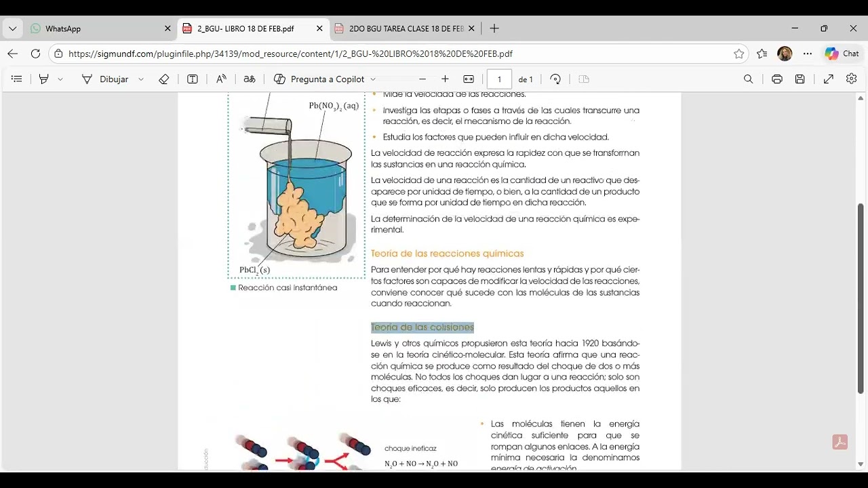The width and height of the screenshot is (868, 488).
Task: Close the 2DO BGU TAREA CLASE tab
Action: click(x=471, y=28)
